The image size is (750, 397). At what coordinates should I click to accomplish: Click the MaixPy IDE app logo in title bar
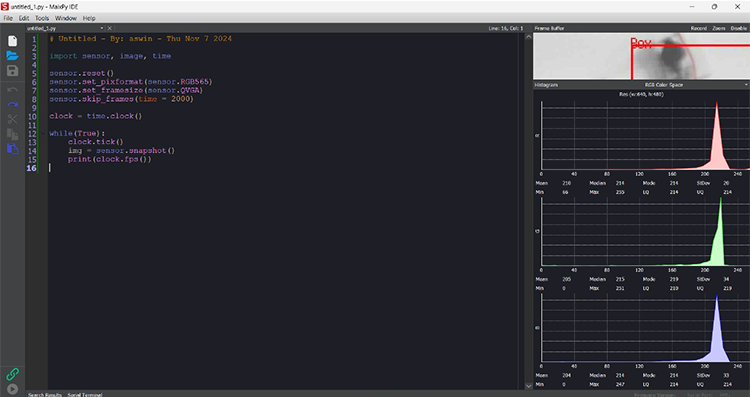click(x=5, y=7)
